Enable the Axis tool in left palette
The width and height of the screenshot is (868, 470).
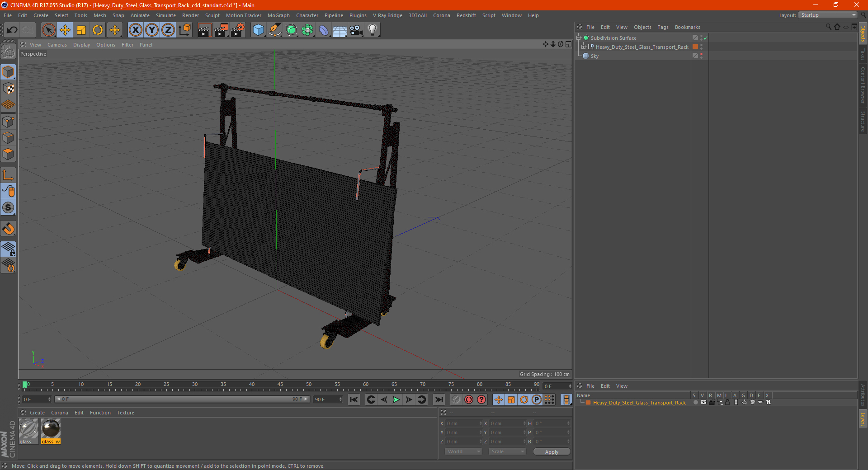coord(8,175)
